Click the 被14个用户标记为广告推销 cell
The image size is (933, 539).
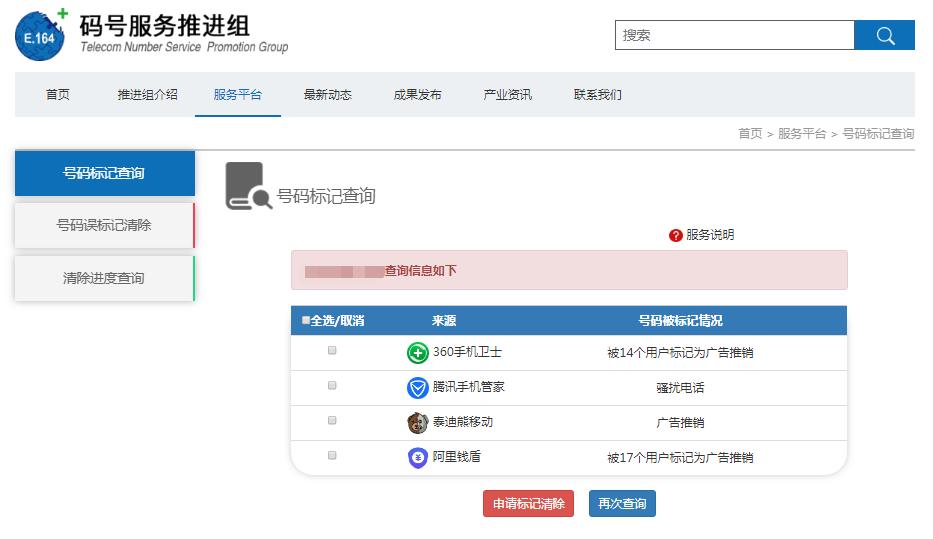pos(680,353)
